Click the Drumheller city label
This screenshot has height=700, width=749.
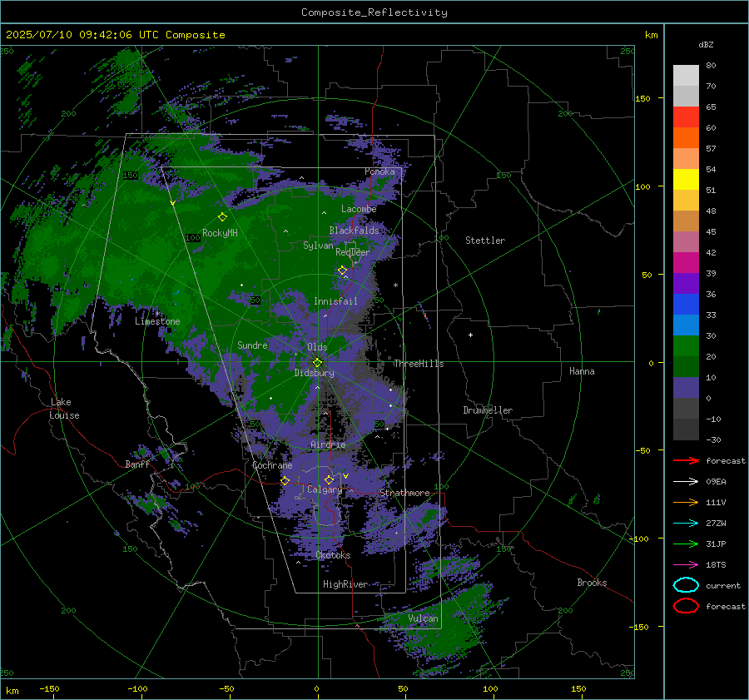coord(488,410)
